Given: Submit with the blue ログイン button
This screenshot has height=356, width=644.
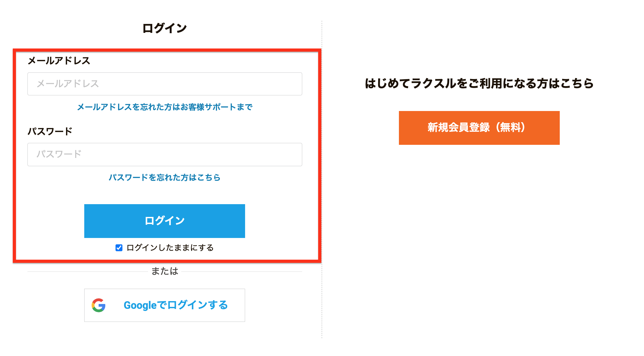Looking at the screenshot, I should point(165,221).
